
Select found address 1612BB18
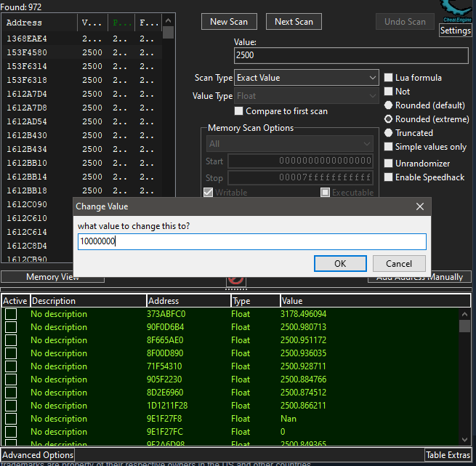click(x=27, y=190)
